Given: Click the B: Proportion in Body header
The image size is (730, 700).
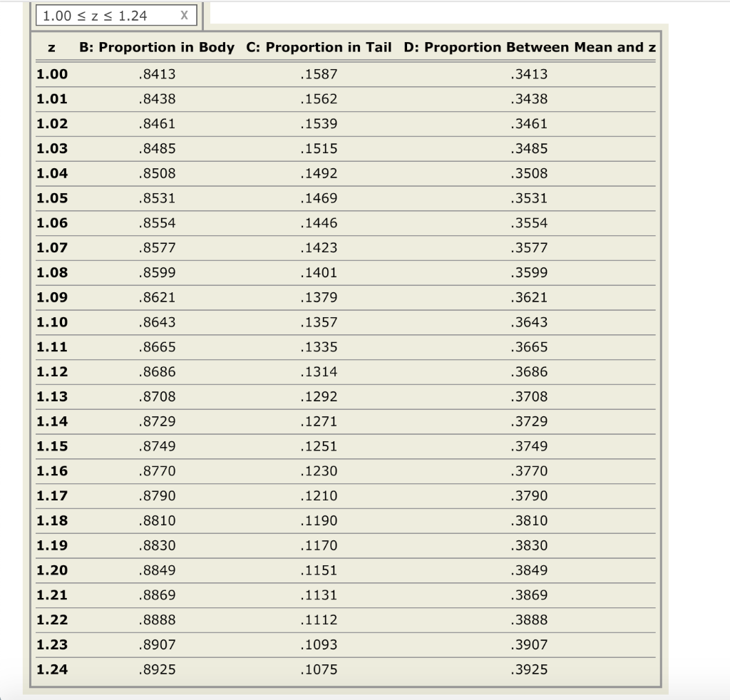Looking at the screenshot, I should click(x=158, y=48).
